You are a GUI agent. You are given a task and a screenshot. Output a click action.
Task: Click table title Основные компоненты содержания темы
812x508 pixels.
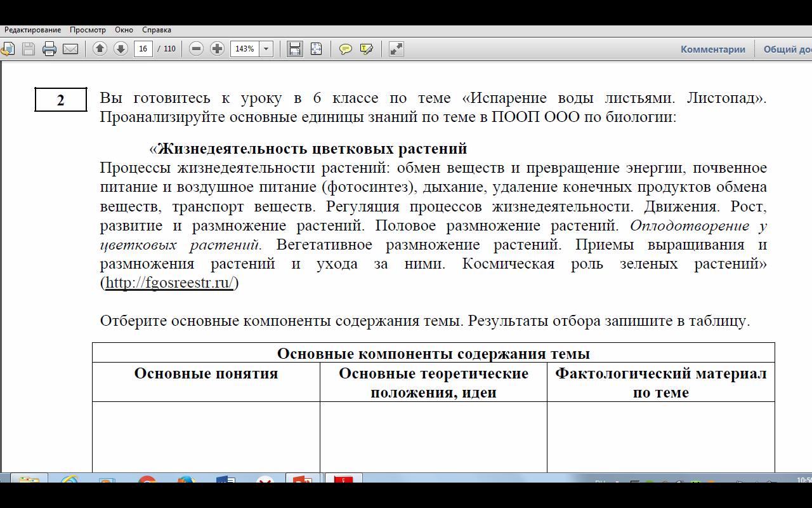click(x=433, y=354)
